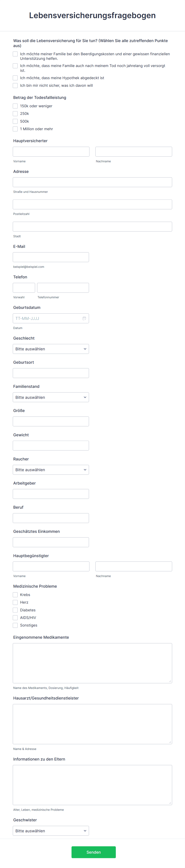The image size is (185, 868).
Task: Click the Telefon Vorwahl box
Action: click(x=24, y=288)
